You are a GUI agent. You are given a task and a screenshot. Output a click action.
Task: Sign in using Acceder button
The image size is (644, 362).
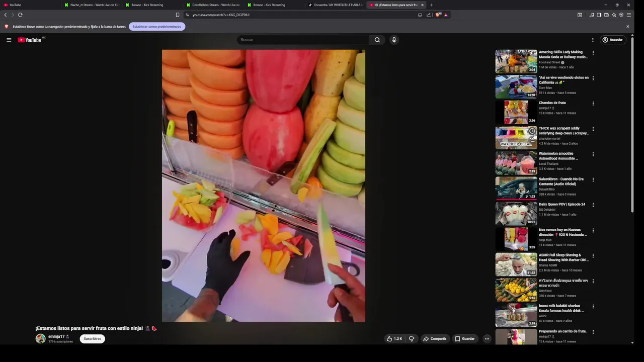(612, 40)
